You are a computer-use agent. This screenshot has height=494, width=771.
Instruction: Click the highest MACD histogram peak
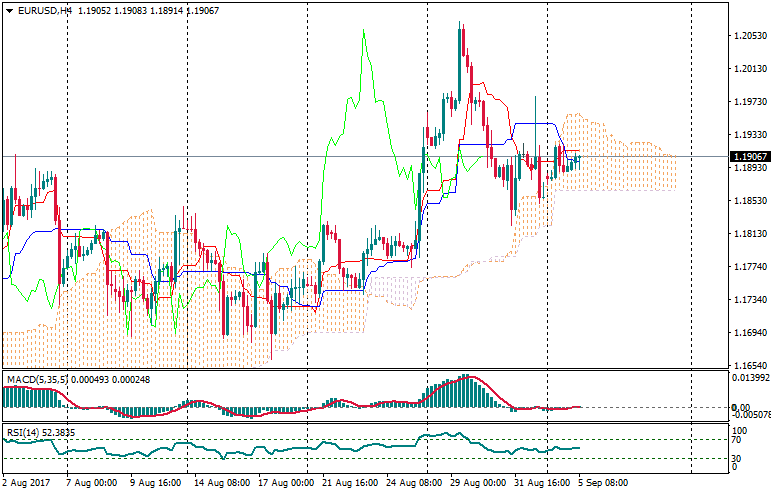pyautogui.click(x=463, y=378)
